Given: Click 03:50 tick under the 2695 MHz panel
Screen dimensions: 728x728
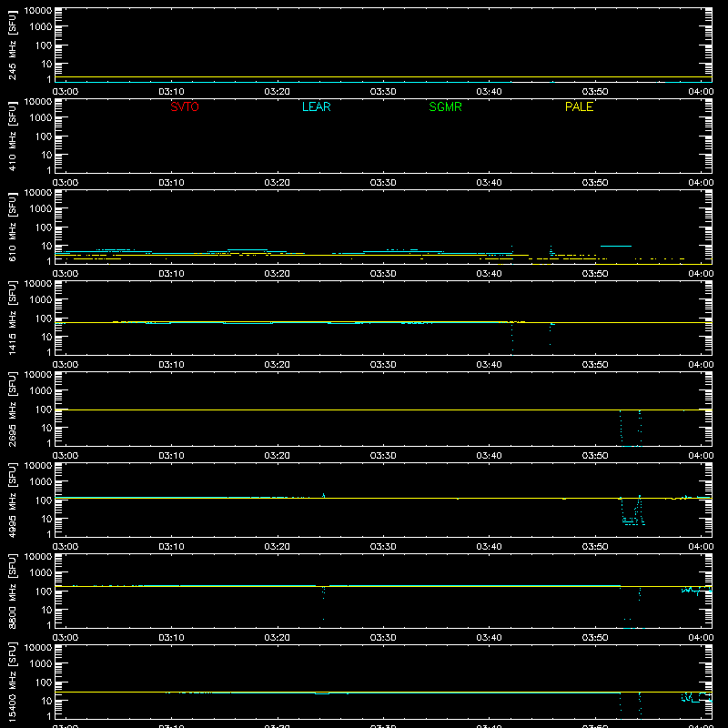Looking at the screenshot, I should pyautogui.click(x=595, y=456).
